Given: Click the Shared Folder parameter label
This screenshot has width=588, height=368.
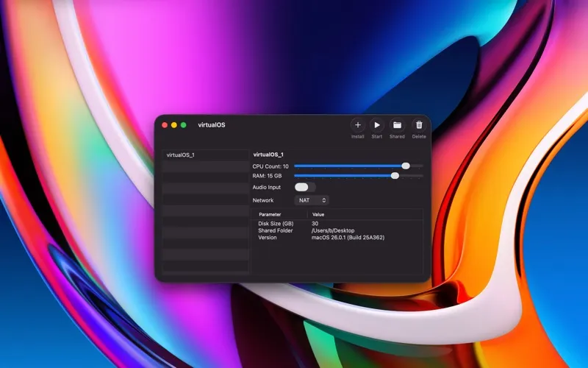Looking at the screenshot, I should [275, 230].
